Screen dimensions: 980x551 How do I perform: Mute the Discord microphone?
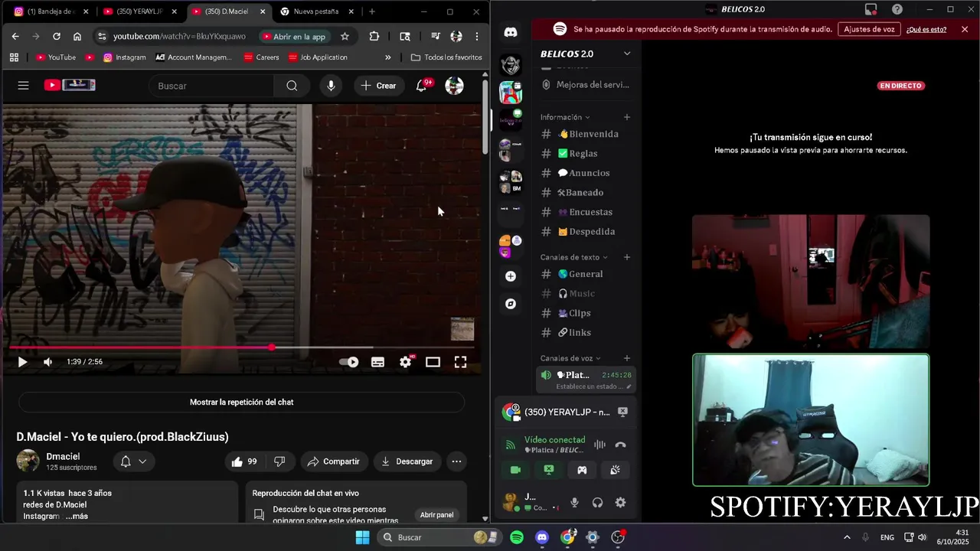pyautogui.click(x=574, y=503)
